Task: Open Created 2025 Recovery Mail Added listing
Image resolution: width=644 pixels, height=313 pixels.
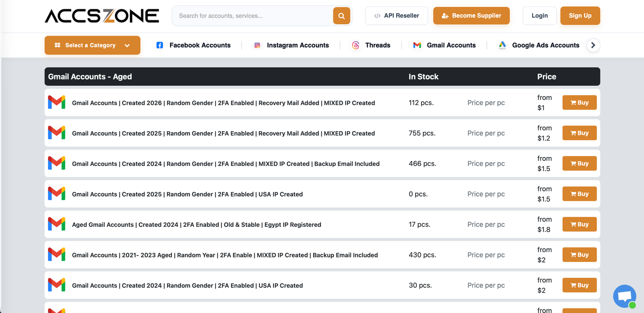Action: (223, 133)
